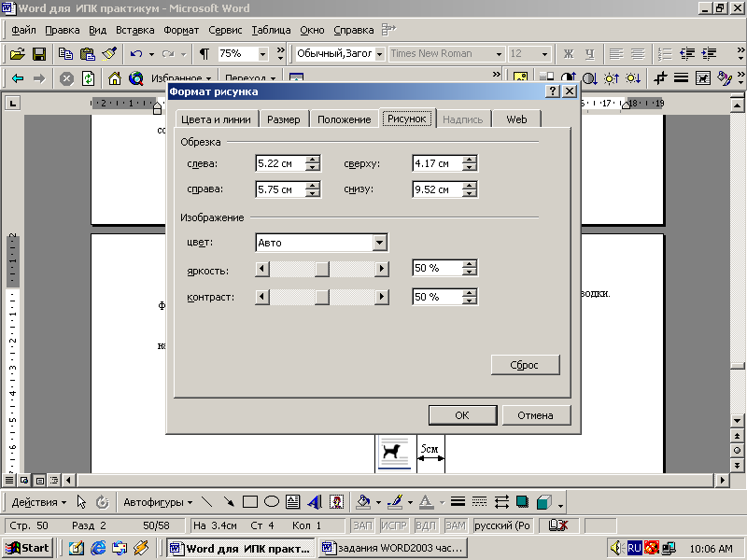The height and width of the screenshot is (560, 747).
Task: Open the Автофигуры autoshapes dropdown
Action: click(158, 502)
